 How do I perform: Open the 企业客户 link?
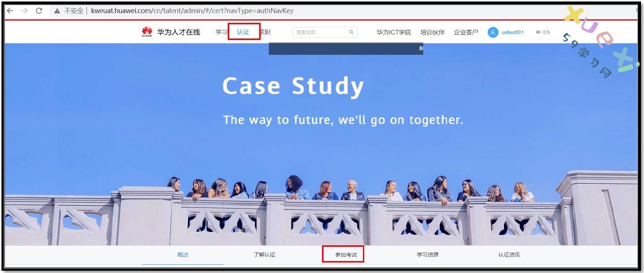466,32
